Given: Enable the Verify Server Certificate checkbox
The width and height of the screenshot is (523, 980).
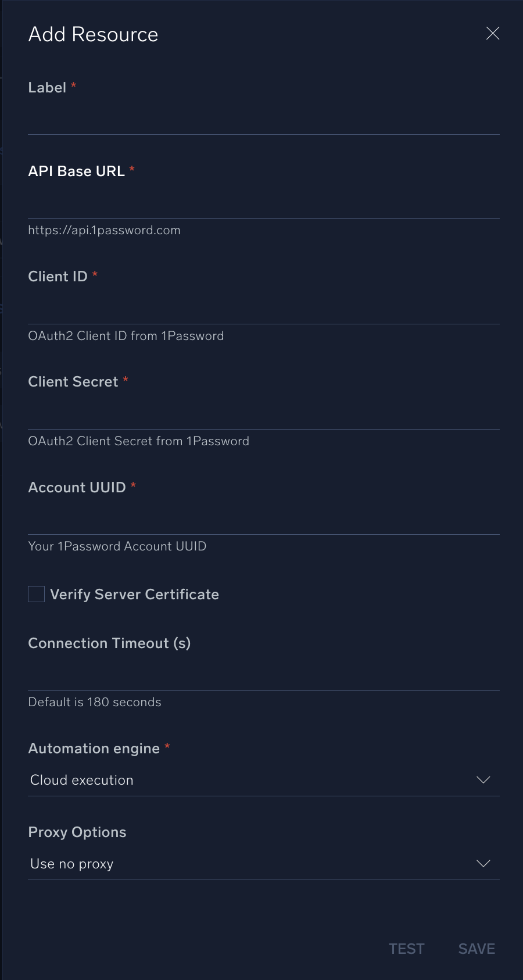Looking at the screenshot, I should (x=37, y=594).
